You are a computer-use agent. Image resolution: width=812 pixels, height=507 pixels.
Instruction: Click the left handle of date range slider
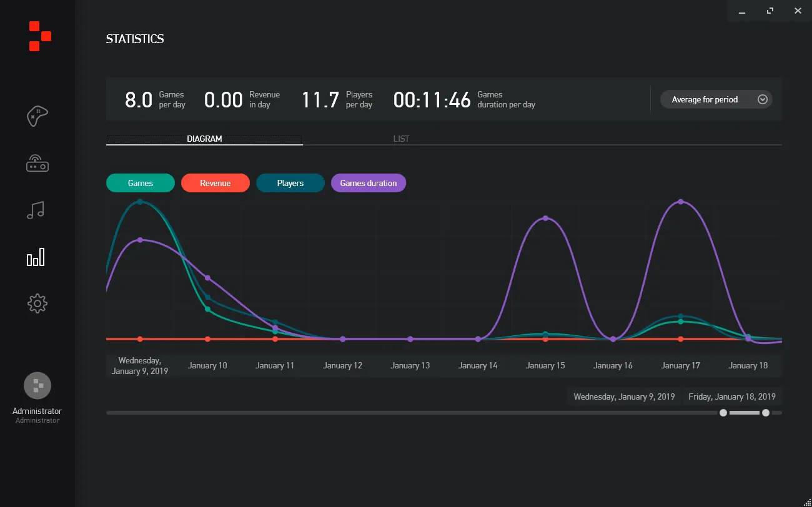[x=723, y=413]
